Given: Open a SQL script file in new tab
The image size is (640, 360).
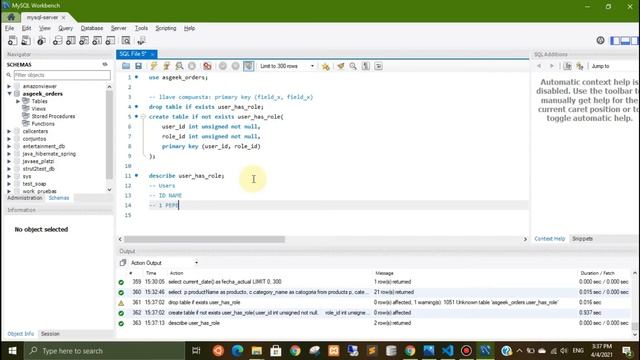Looking at the screenshot, I should click(26, 40).
